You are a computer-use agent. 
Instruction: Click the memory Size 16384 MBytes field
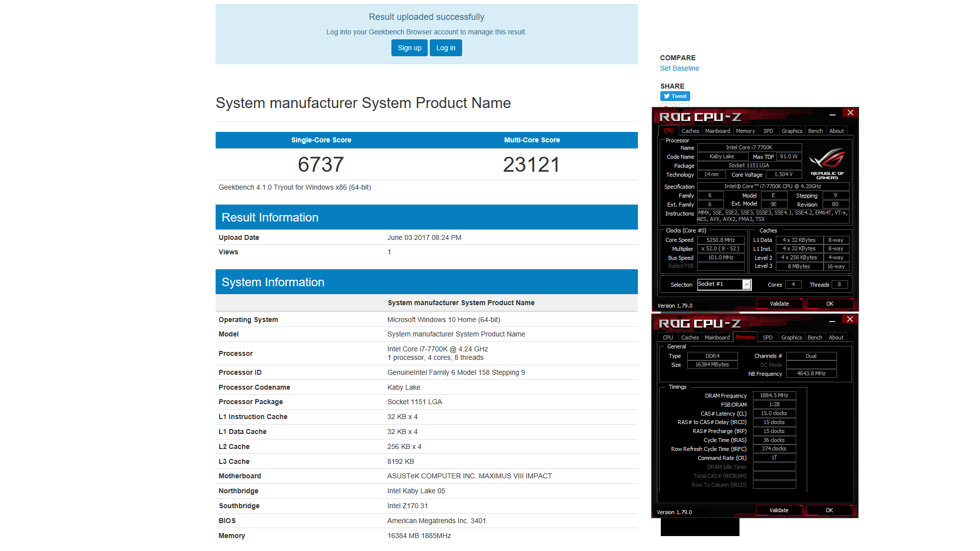pyautogui.click(x=712, y=364)
